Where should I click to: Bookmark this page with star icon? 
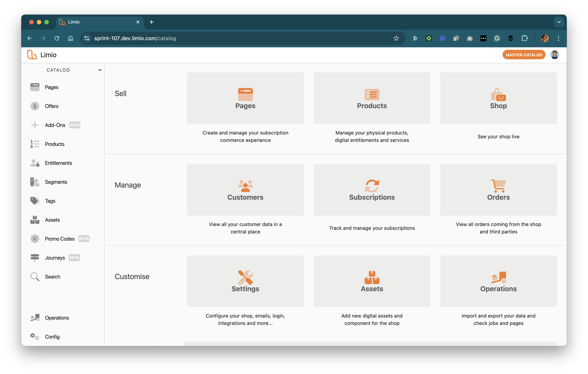pos(396,38)
